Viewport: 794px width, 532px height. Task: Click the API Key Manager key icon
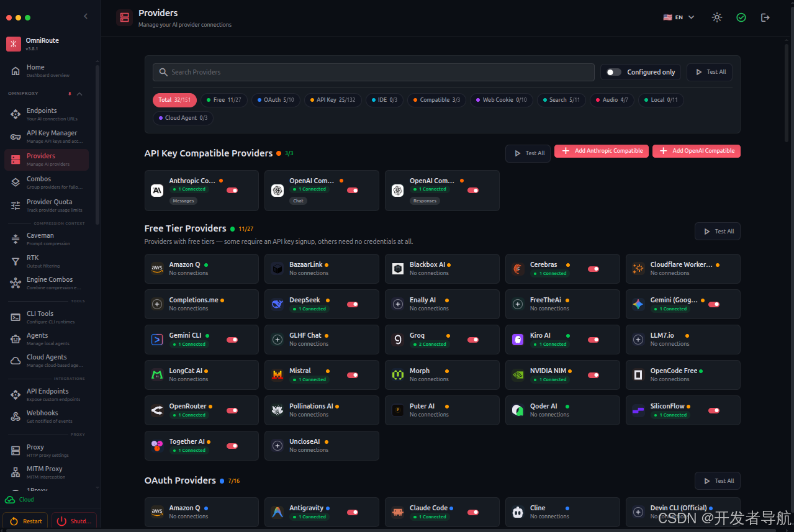click(x=16, y=137)
